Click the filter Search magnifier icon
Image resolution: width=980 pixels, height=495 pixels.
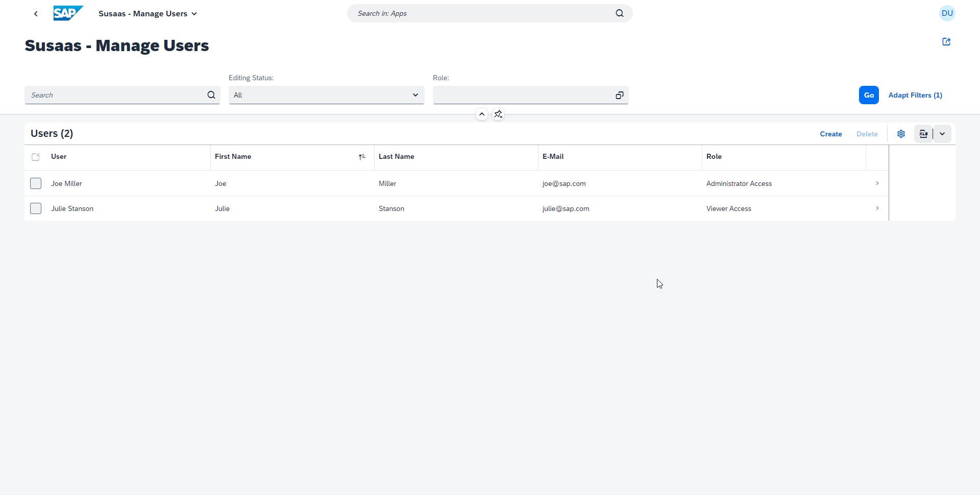click(211, 95)
